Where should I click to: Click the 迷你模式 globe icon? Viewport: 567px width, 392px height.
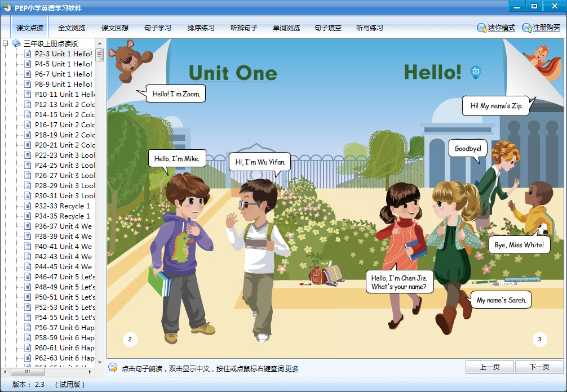(482, 28)
